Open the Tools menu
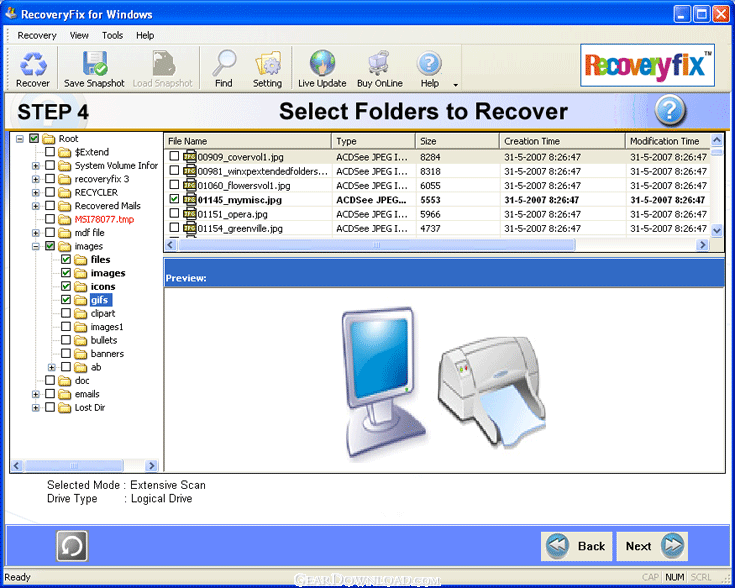The image size is (735, 588). click(x=112, y=36)
